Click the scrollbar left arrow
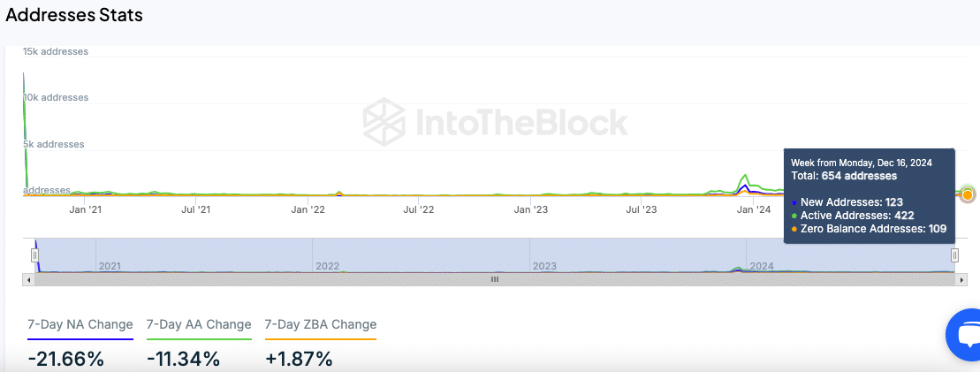This screenshot has height=372, width=980. click(29, 279)
